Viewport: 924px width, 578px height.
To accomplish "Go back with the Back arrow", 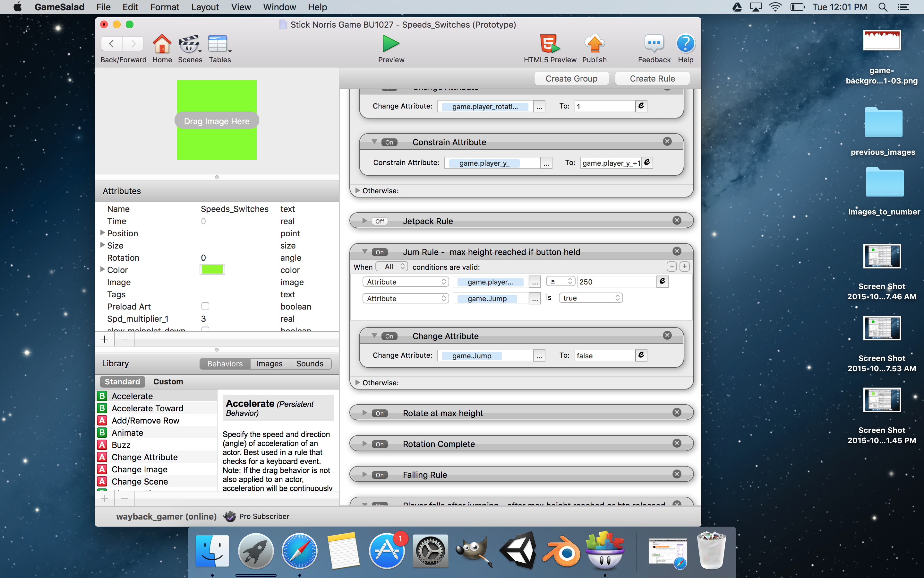I will click(112, 44).
